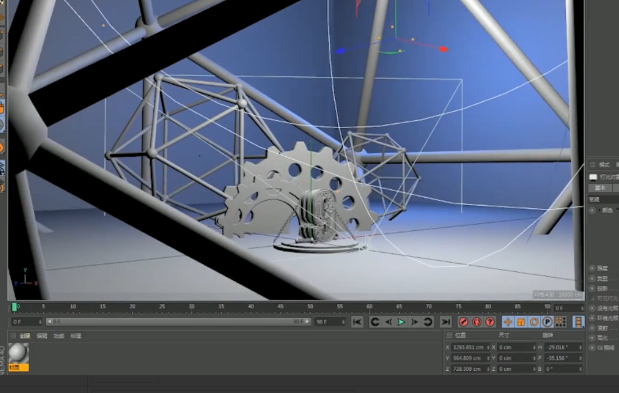Expand the 颜色 disclosure triangle in Attributes
The width and height of the screenshot is (619, 393).
click(599, 210)
